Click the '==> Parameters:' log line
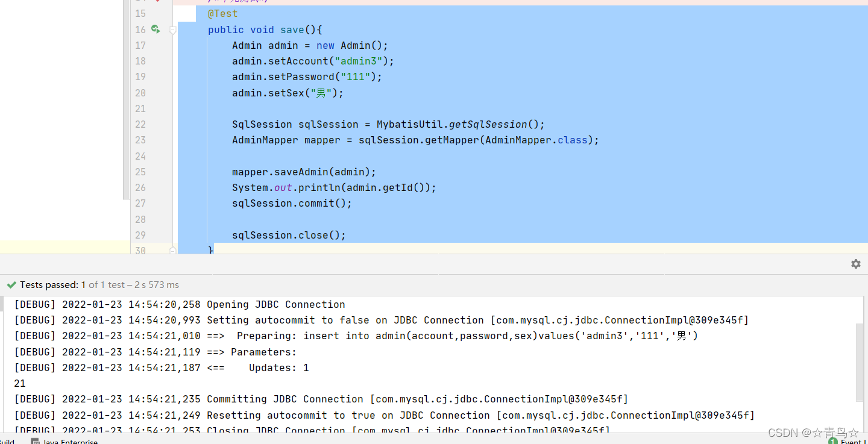Viewport: 868px width, 444px height. click(x=156, y=352)
